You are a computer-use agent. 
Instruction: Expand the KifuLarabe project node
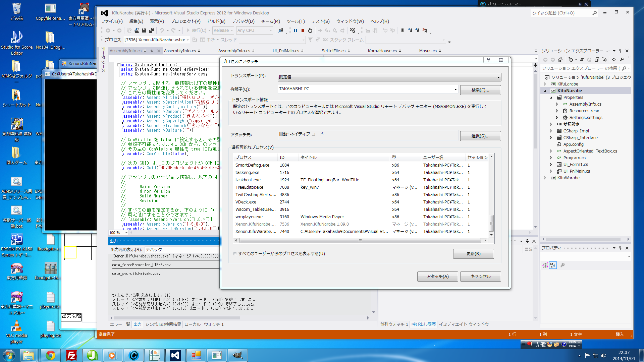click(545, 84)
